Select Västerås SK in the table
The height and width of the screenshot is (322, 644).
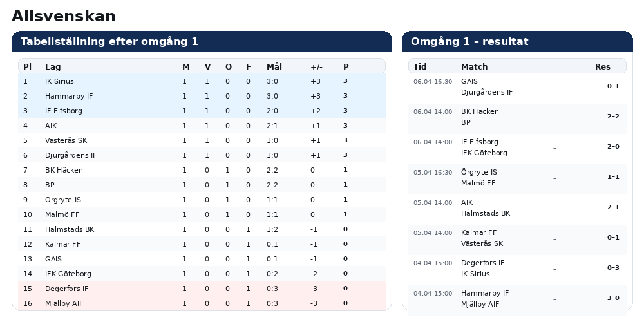point(66,140)
